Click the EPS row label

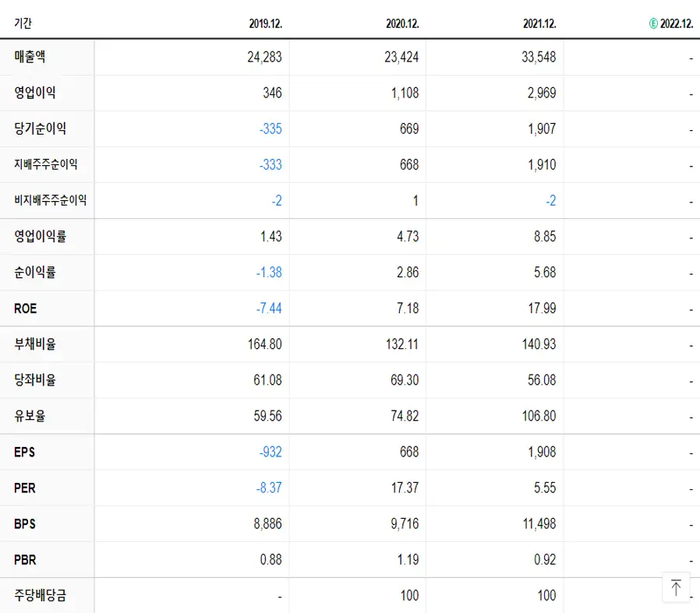[23, 452]
